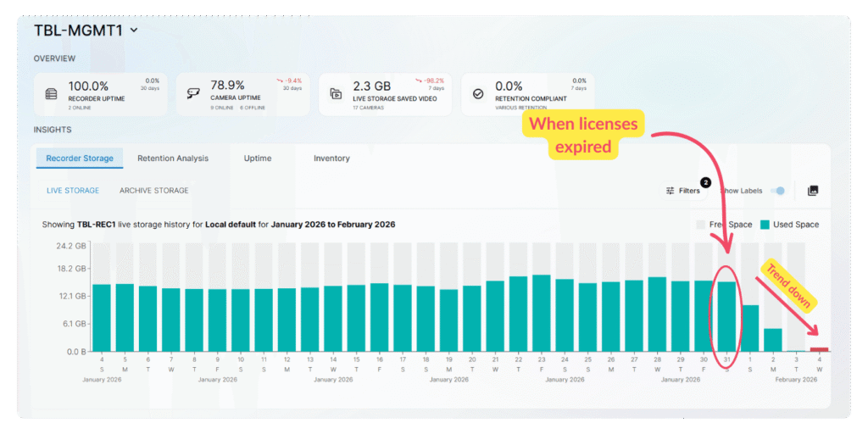868x434 pixels.
Task: Open the Uptime tab
Action: (x=258, y=158)
